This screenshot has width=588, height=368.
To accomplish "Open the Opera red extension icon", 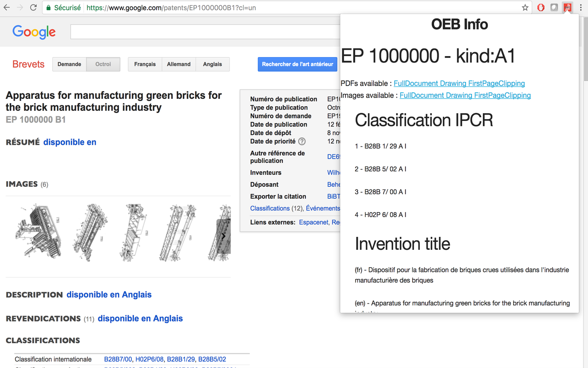I will (541, 7).
